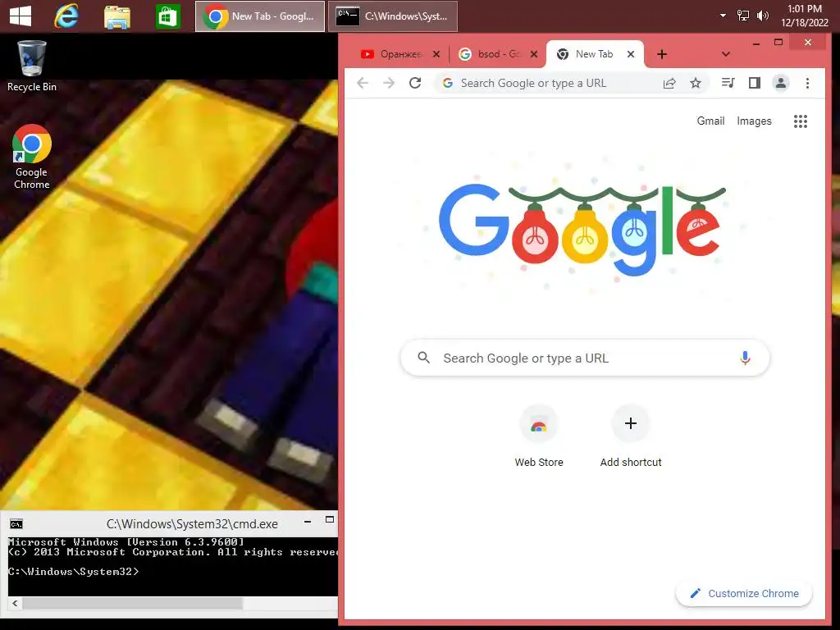Open network status tray icon
840x630 pixels.
point(742,16)
